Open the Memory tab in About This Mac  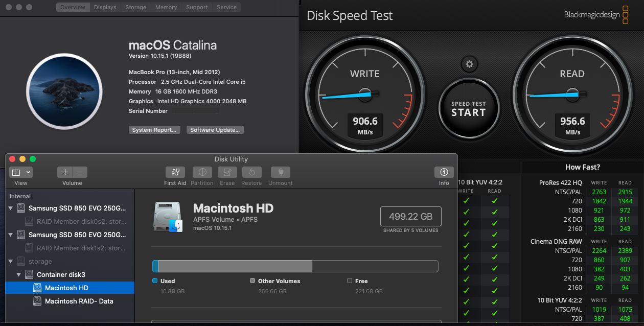coord(166,7)
